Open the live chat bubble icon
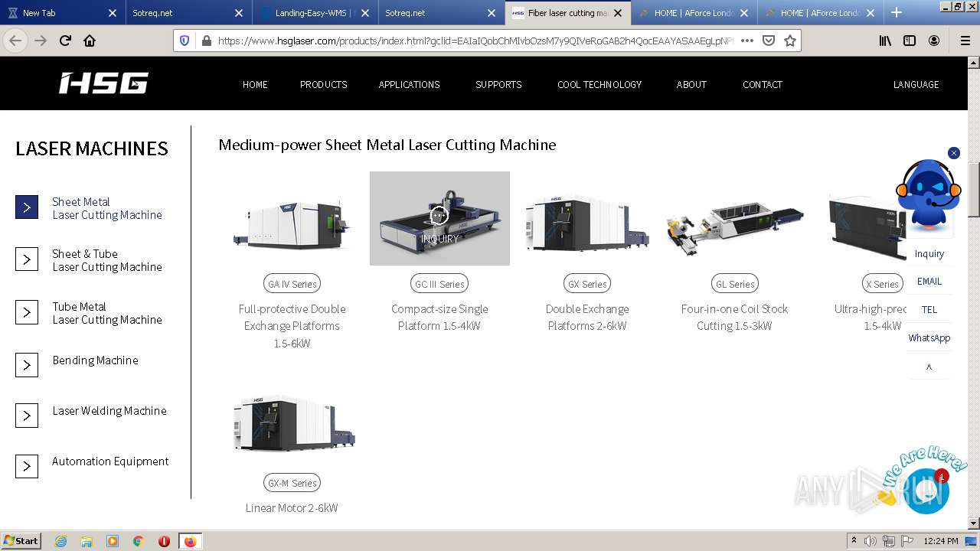The image size is (980, 551). tap(927, 491)
